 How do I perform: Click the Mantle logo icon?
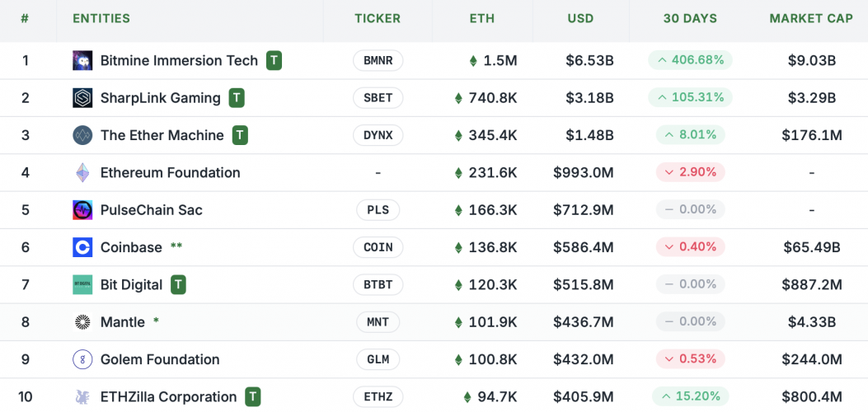pos(82,322)
